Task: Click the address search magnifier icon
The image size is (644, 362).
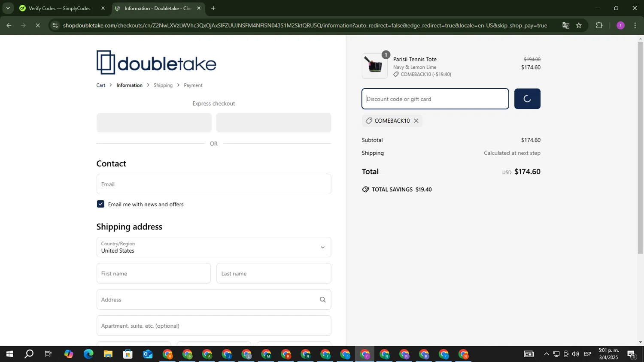Action: [x=322, y=299]
